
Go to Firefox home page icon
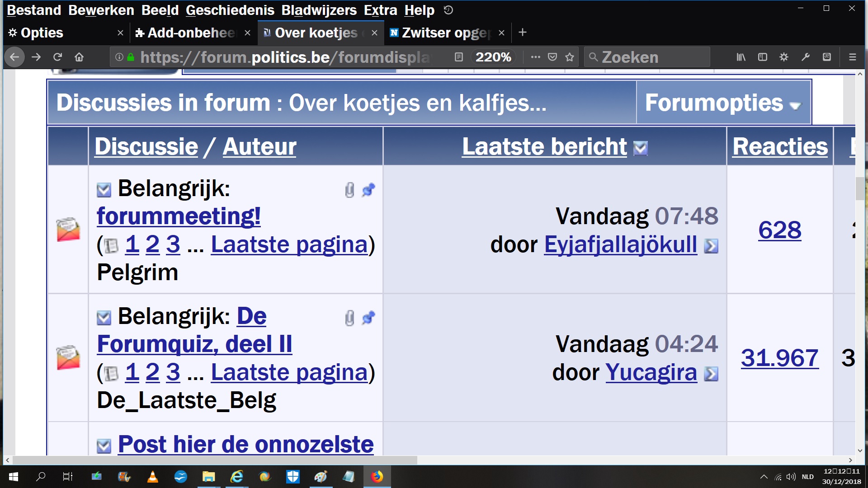pos(79,57)
